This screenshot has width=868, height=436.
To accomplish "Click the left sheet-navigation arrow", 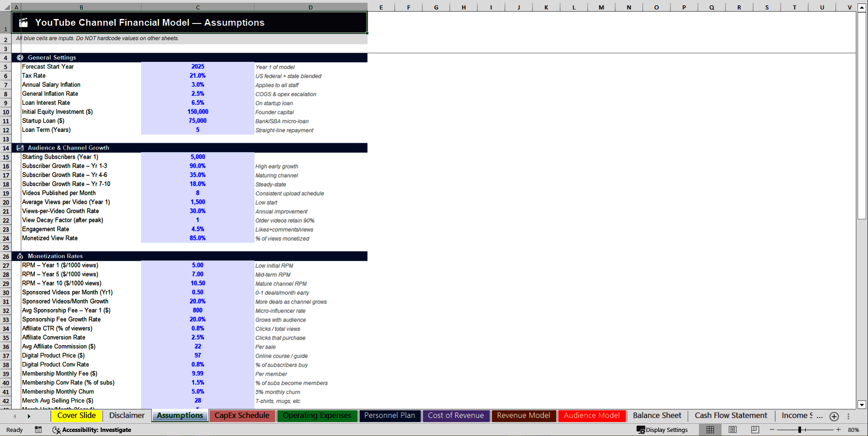I will (14, 416).
